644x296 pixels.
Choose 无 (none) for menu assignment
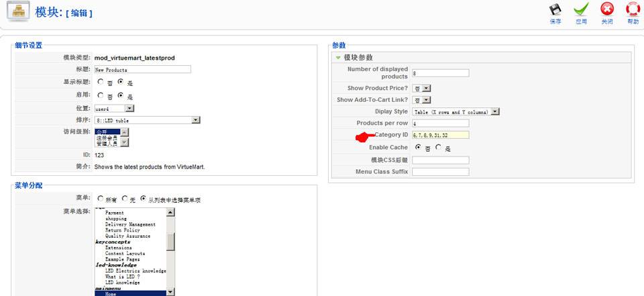pos(125,199)
